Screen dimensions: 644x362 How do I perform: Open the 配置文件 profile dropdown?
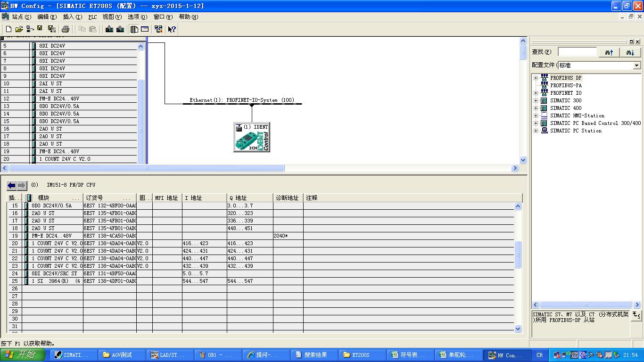[637, 66]
